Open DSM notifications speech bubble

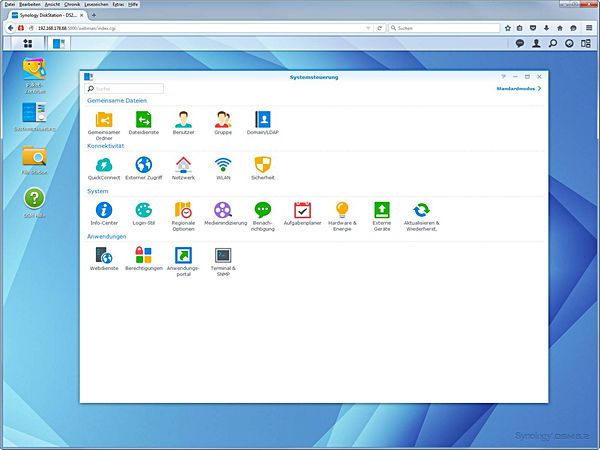[520, 43]
